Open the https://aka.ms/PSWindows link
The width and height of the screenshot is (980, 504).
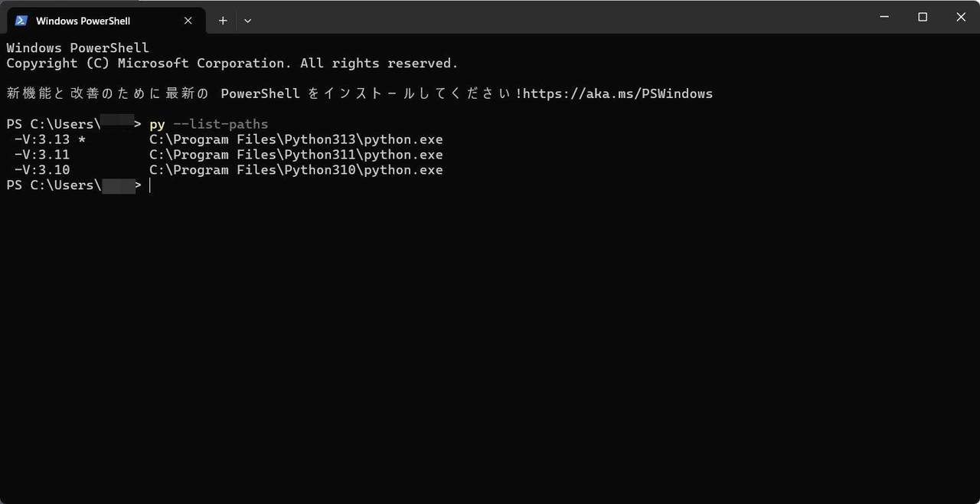pyautogui.click(x=618, y=93)
